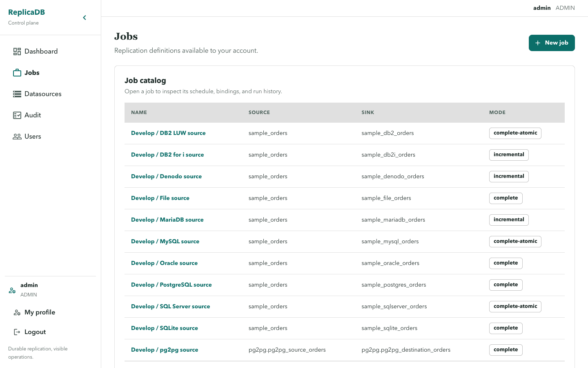The height and width of the screenshot is (368, 588).
Task: Select Logout in the sidebar
Action: tap(51, 332)
